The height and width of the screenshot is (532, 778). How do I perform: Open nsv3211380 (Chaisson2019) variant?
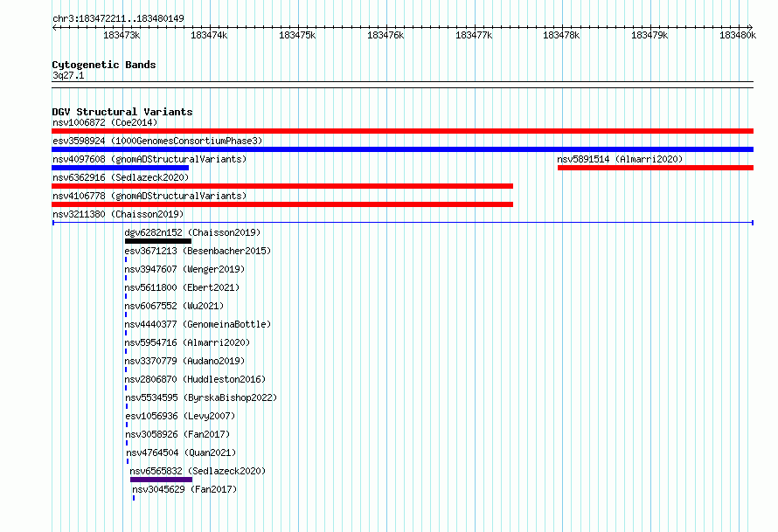tap(118, 214)
